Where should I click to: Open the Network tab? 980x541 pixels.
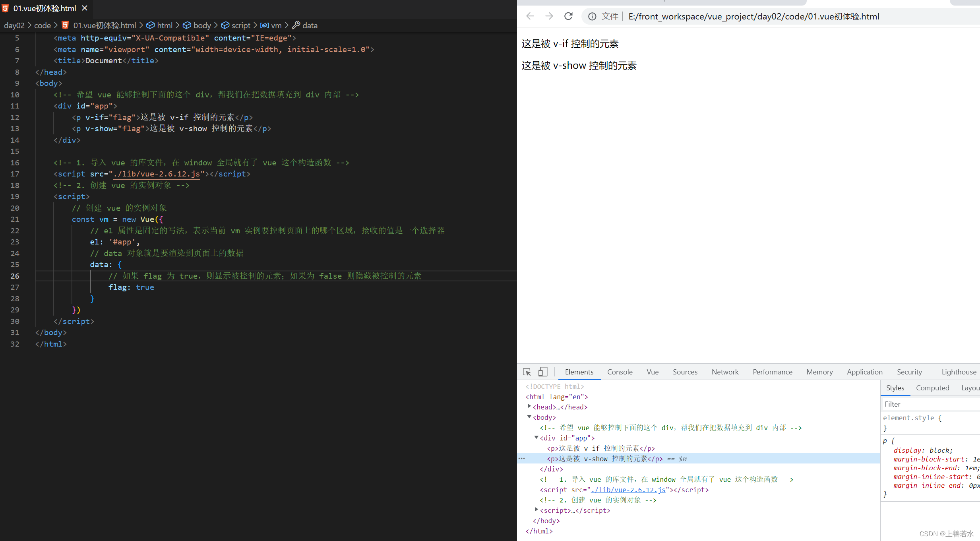coord(725,372)
